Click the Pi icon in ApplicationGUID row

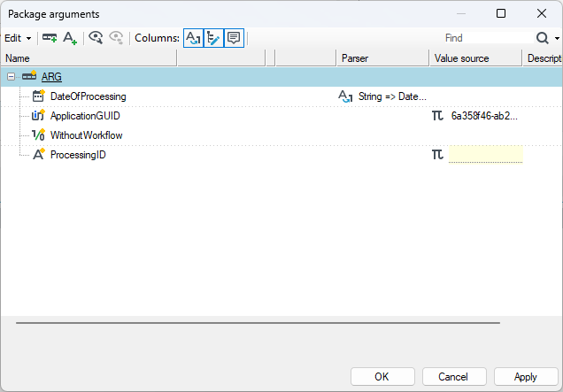[x=437, y=116]
